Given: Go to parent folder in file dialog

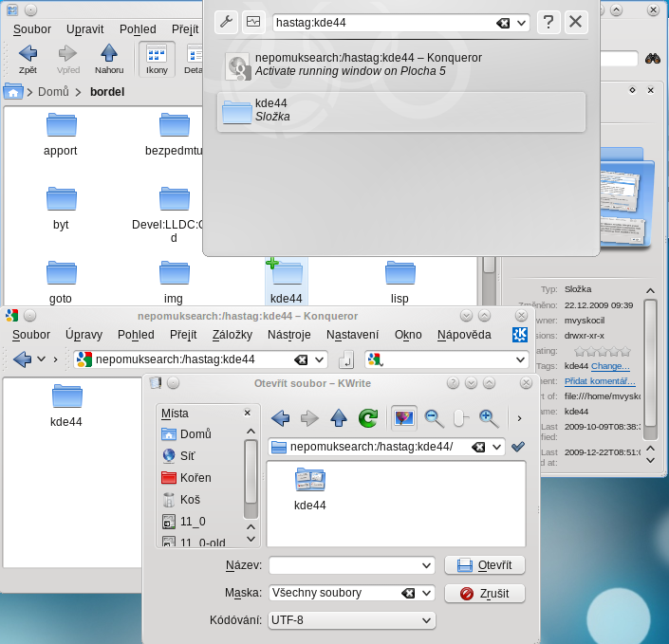Looking at the screenshot, I should coord(339,418).
